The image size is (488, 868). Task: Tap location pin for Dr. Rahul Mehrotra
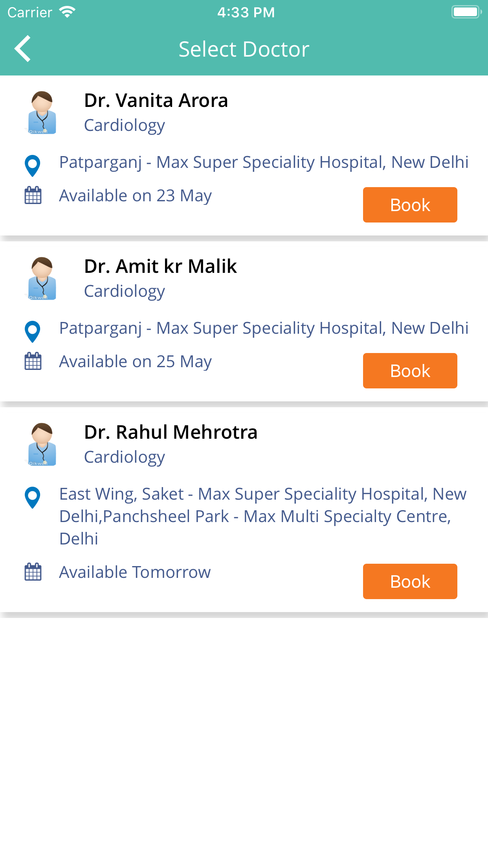pos(33,497)
